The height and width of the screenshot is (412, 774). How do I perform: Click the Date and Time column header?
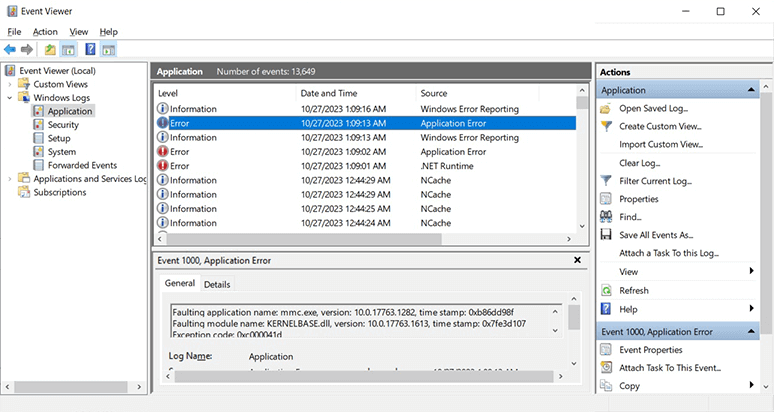coord(356,93)
